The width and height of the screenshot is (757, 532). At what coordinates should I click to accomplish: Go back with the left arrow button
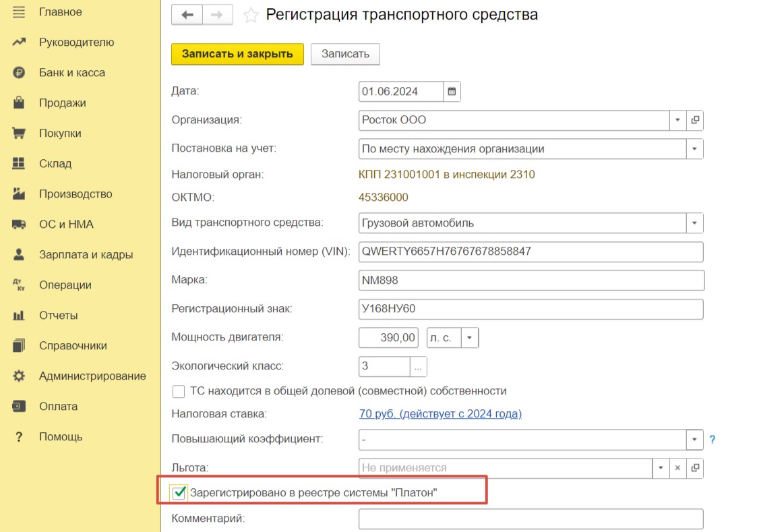click(x=187, y=14)
